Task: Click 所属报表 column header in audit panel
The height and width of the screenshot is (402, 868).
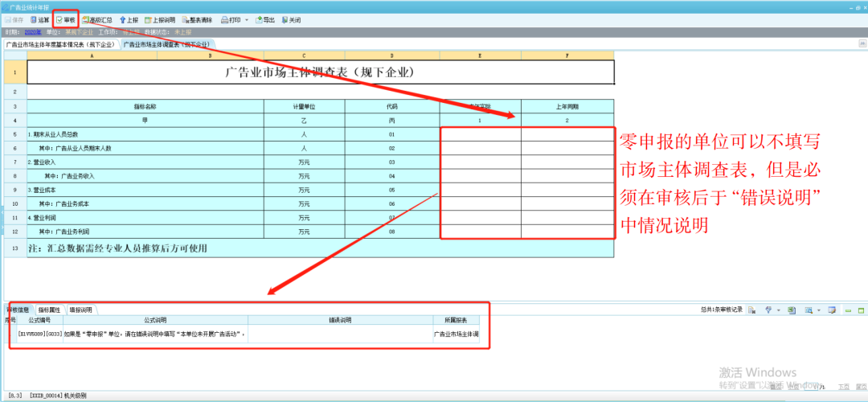Action: point(457,320)
